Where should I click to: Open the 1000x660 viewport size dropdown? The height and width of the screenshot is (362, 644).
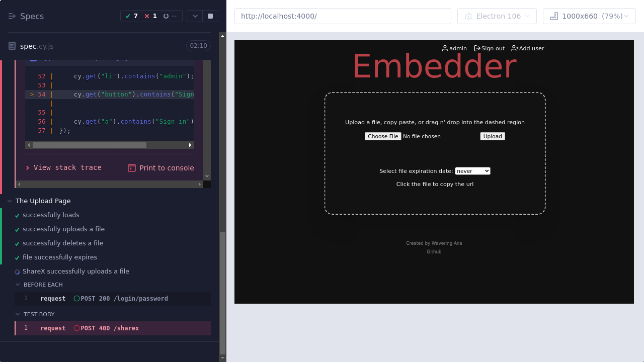589,16
